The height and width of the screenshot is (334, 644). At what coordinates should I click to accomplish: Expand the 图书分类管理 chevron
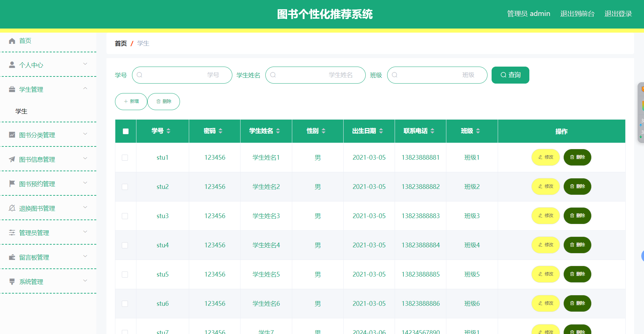click(x=85, y=134)
